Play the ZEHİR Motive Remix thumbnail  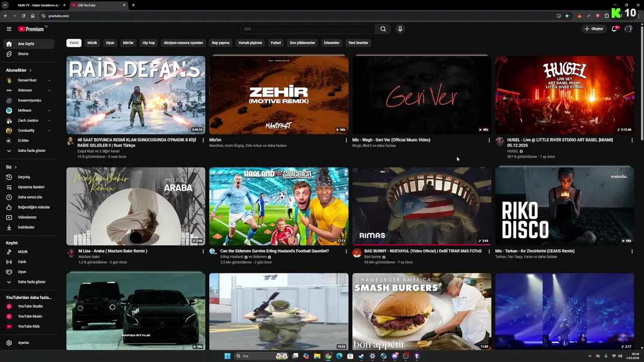pos(279,95)
